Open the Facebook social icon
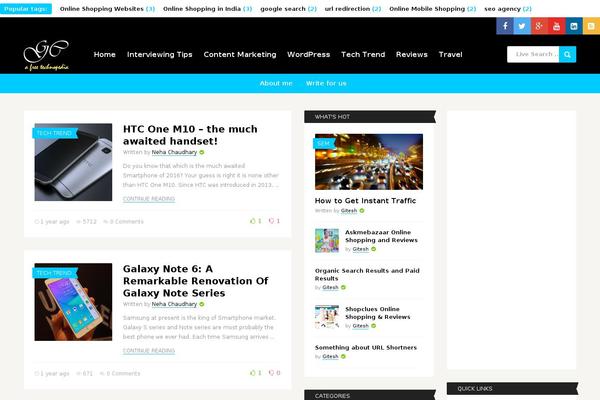This screenshot has height=400, width=600. tap(505, 26)
